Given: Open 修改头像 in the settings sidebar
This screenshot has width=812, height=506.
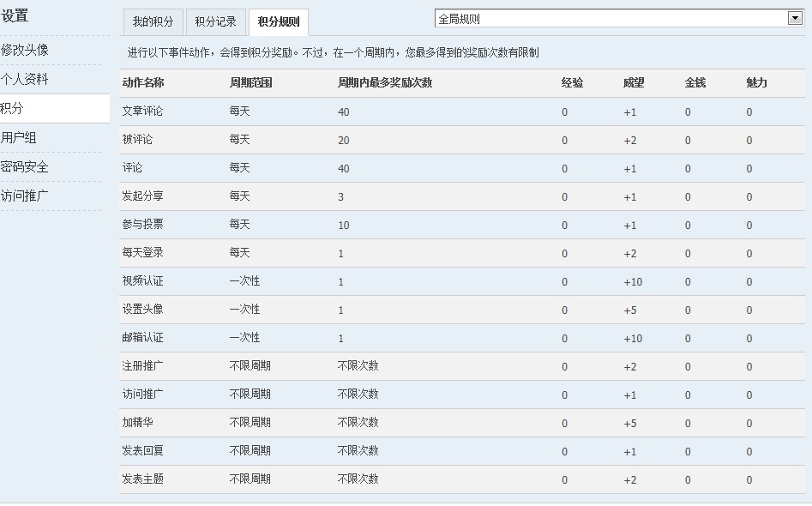Looking at the screenshot, I should click(24, 51).
